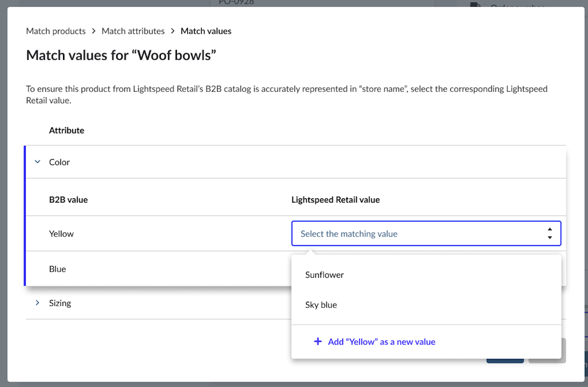Choose Sunflower from the dropdown list
The image size is (588, 387).
click(324, 275)
